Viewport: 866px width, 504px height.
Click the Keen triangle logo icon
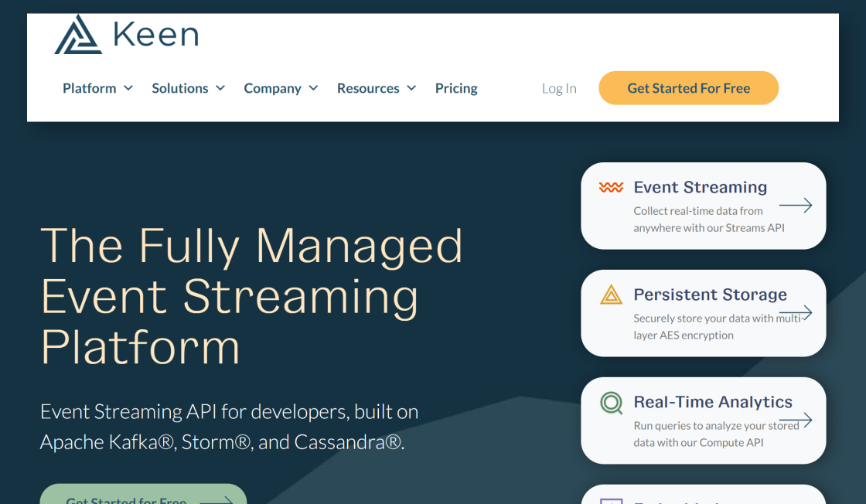(x=77, y=36)
